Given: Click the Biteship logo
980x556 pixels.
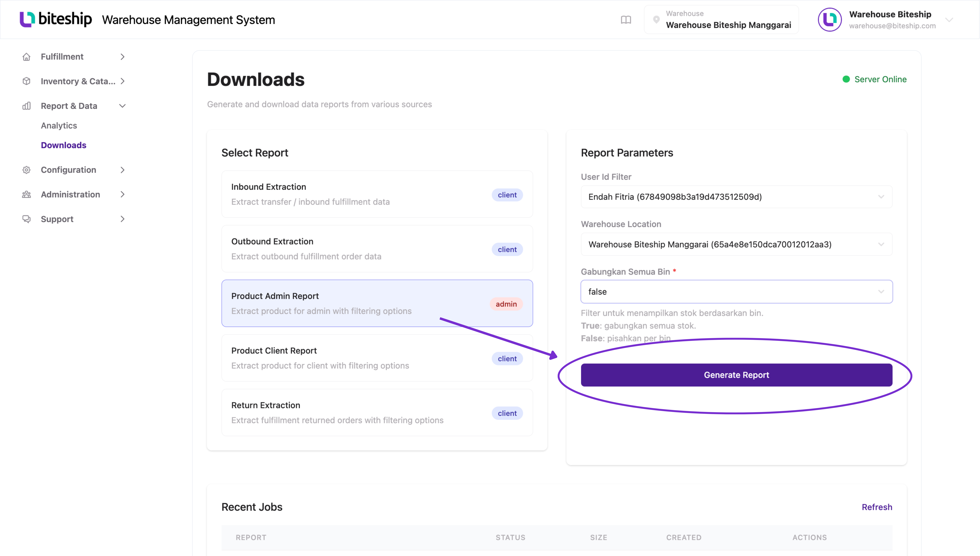Looking at the screenshot, I should [x=56, y=19].
